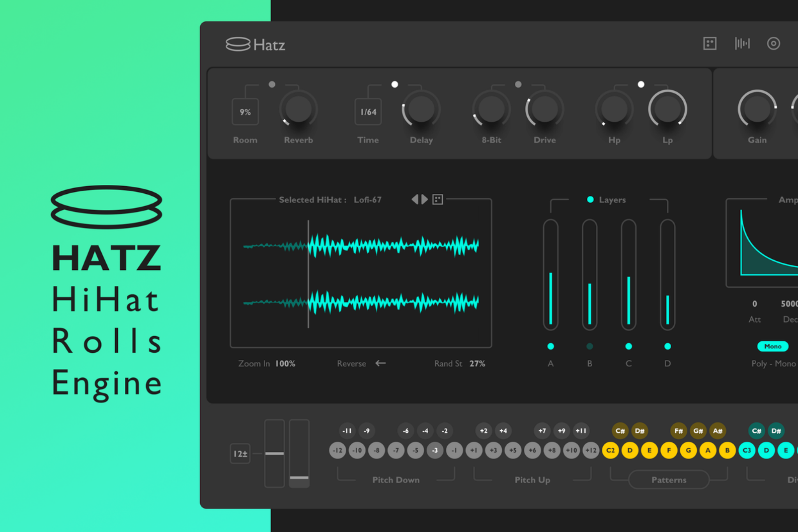Select previous HiHat sample arrow

coord(415,200)
